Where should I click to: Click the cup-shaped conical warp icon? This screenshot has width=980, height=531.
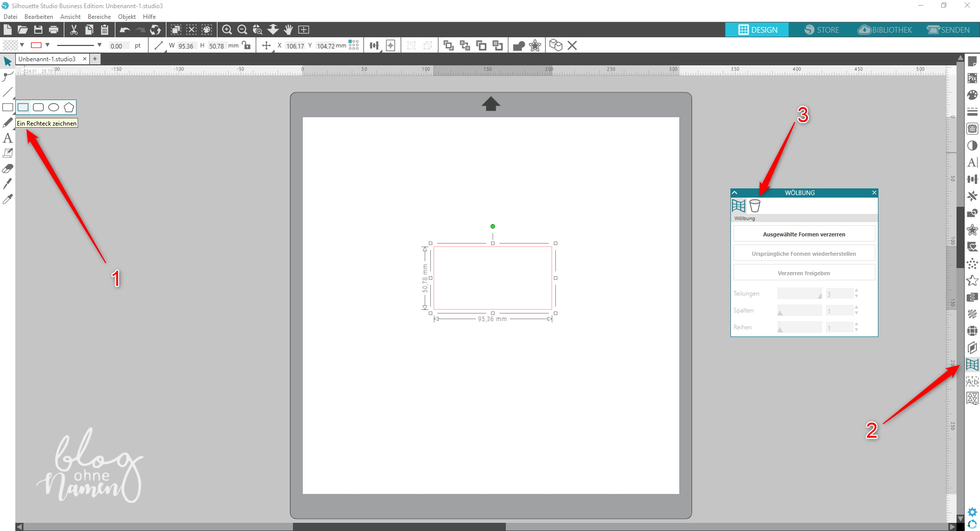point(754,206)
